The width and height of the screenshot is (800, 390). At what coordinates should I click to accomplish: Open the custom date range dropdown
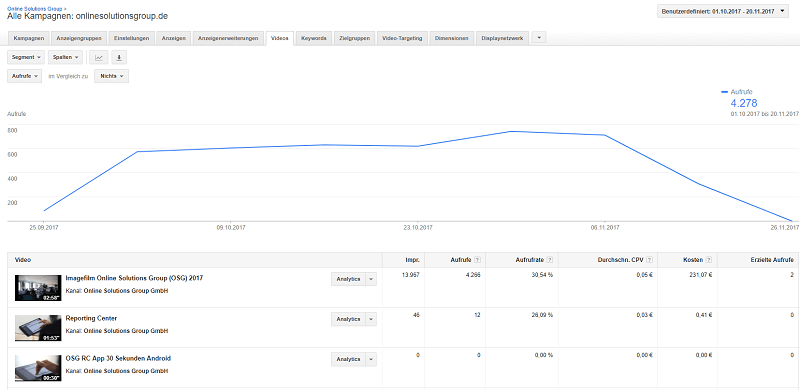[x=723, y=11]
